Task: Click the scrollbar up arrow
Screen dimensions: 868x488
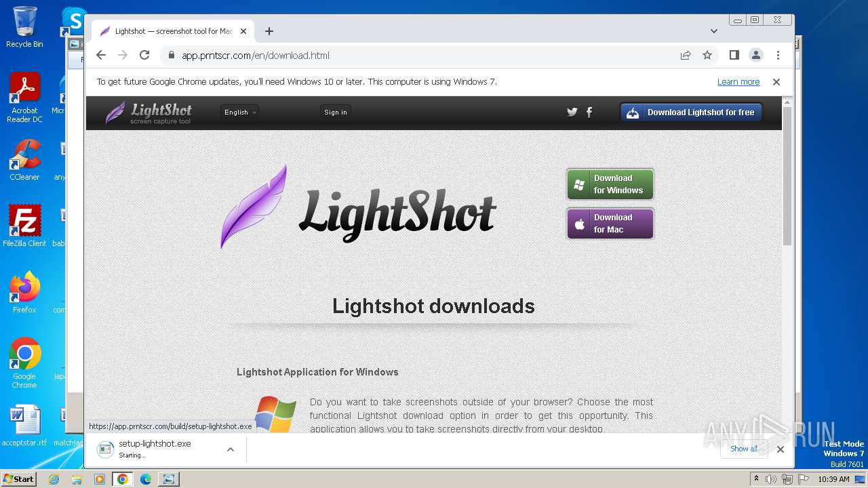Action: pyautogui.click(x=787, y=102)
